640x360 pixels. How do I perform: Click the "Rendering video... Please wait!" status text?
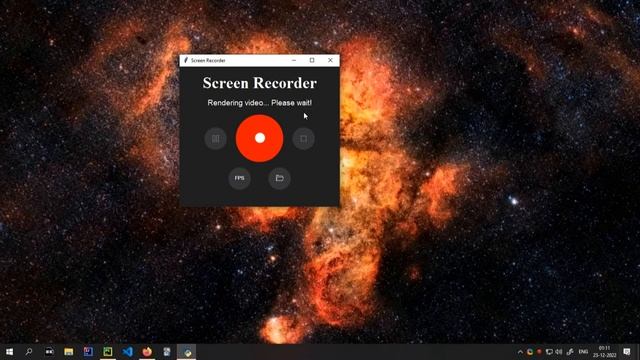click(x=260, y=103)
